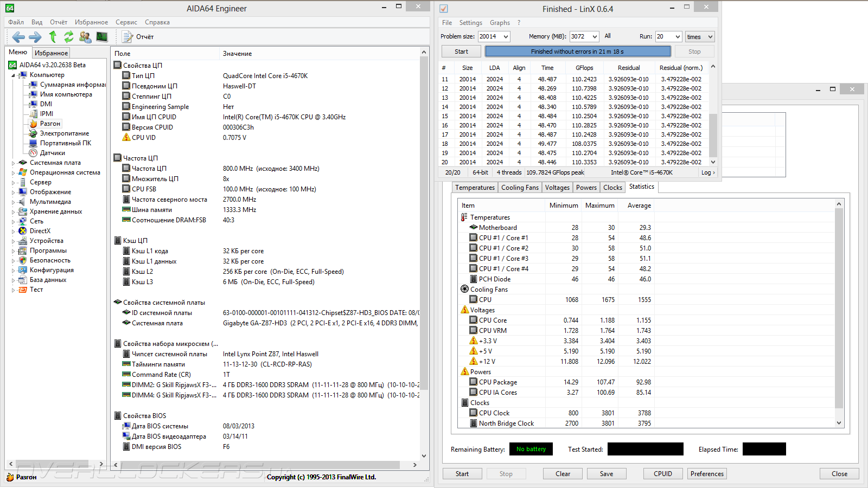Click the green Refresh arrows icon

[69, 37]
